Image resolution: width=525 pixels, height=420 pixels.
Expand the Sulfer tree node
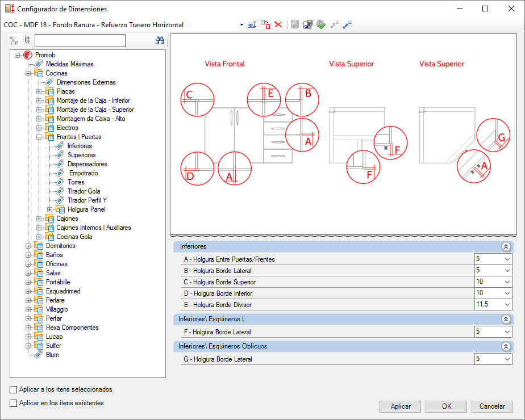(x=28, y=346)
